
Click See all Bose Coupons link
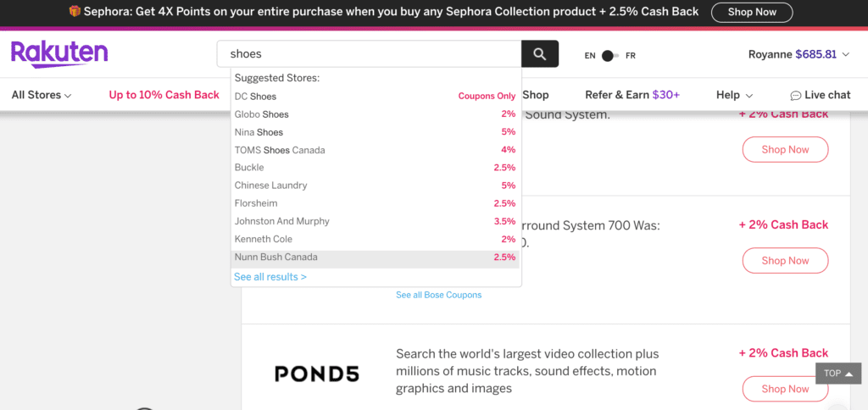[438, 295]
